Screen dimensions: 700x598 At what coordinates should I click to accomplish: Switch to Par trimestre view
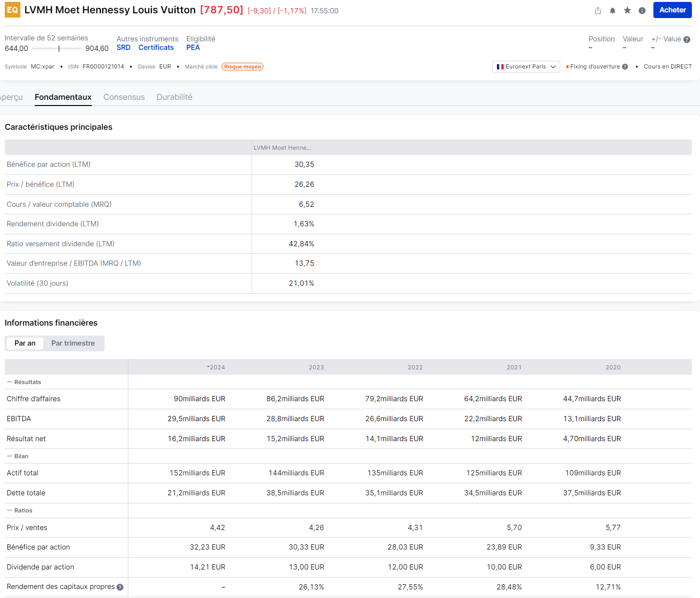coord(73,343)
